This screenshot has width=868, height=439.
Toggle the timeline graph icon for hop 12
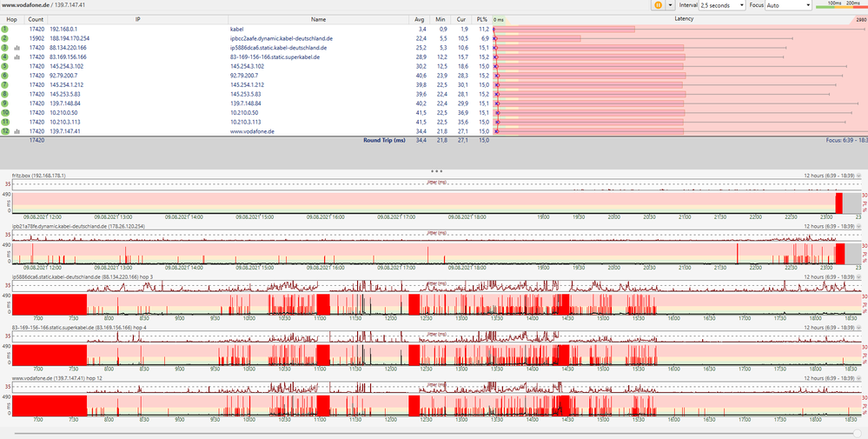coord(17,131)
